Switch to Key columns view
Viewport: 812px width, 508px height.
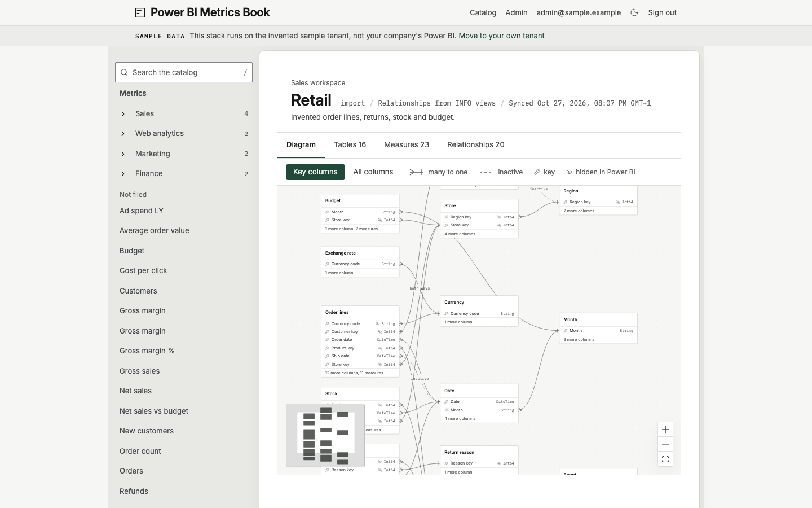[315, 172]
